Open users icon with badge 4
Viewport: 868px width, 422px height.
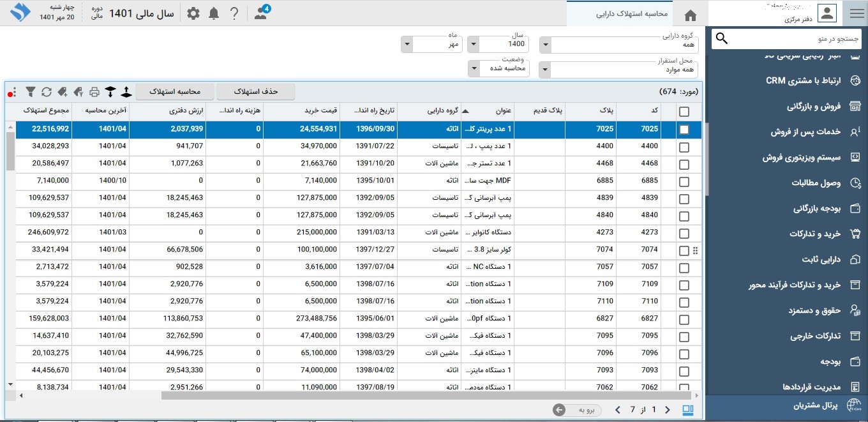click(x=261, y=13)
